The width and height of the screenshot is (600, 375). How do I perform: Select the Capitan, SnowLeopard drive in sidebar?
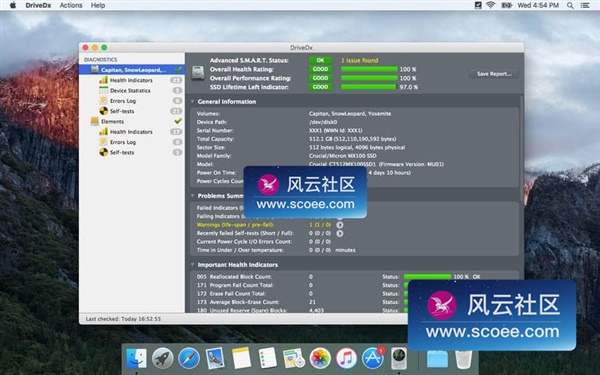[132, 70]
